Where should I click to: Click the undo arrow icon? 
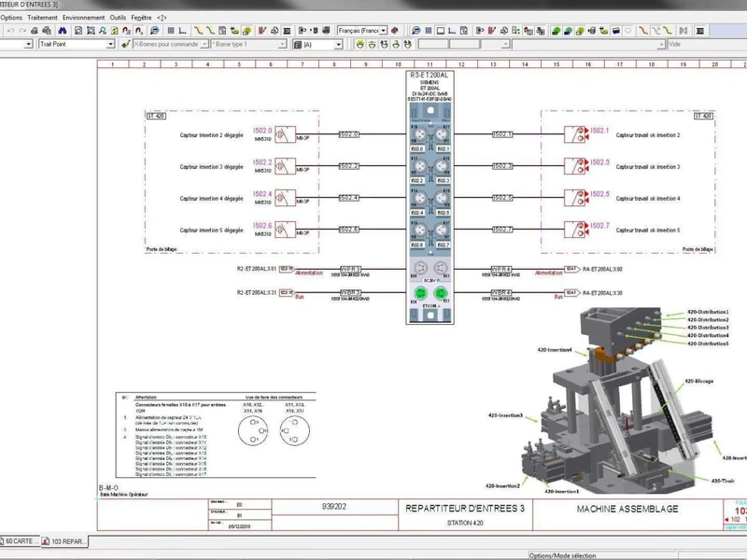coord(11,31)
